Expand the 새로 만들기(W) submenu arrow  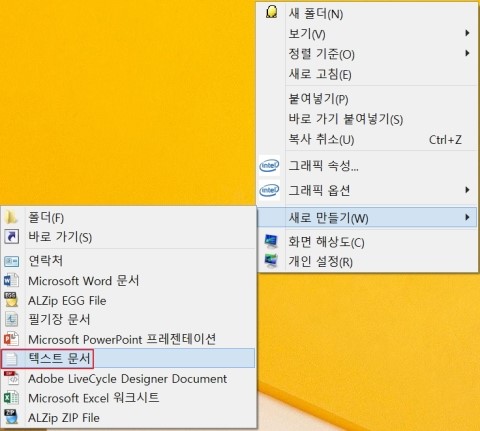pyautogui.click(x=467, y=218)
